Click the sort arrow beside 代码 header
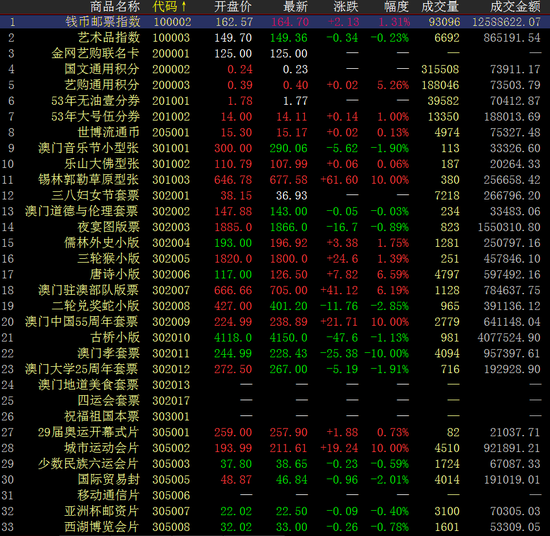550x536 pixels. (183, 6)
